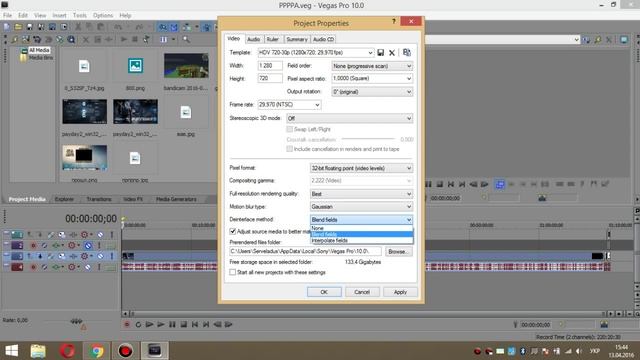Click the OK button
Screen dimensions: 640x360
tap(324, 292)
